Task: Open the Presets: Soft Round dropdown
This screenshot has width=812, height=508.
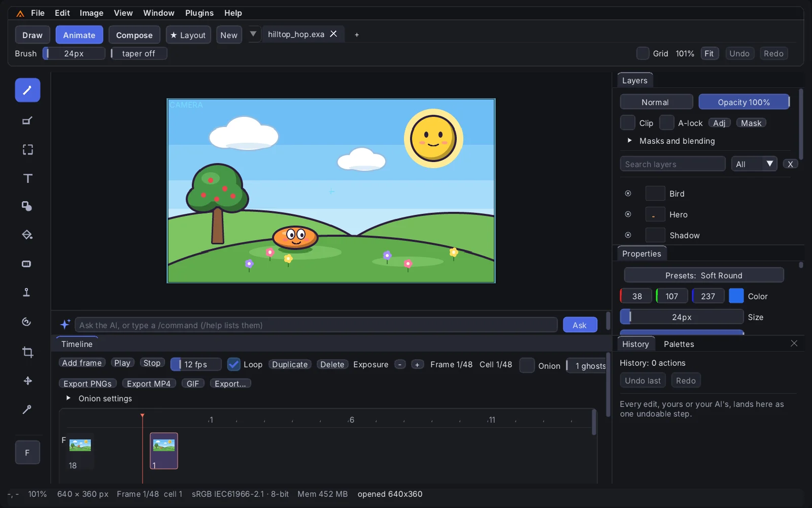Action: pyautogui.click(x=704, y=275)
